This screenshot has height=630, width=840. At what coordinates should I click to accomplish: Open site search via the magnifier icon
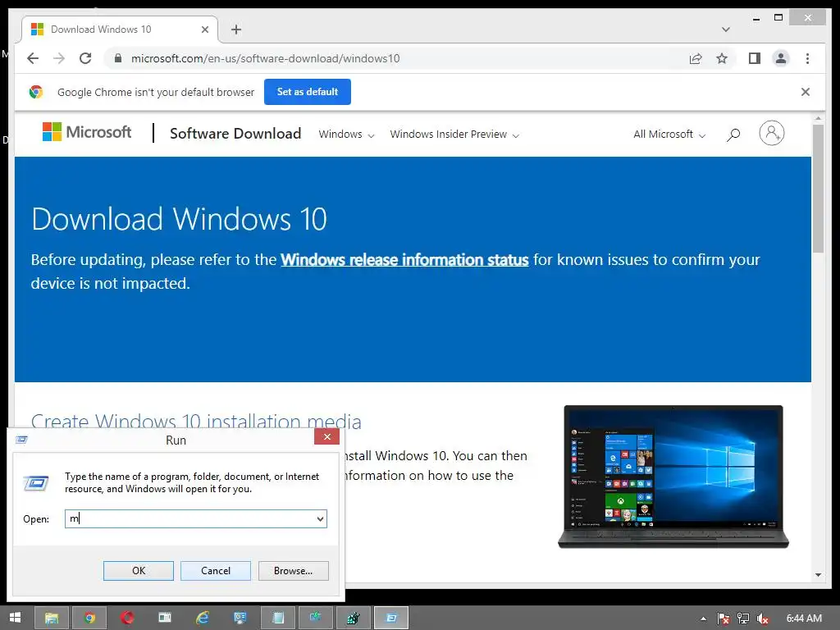733,135
